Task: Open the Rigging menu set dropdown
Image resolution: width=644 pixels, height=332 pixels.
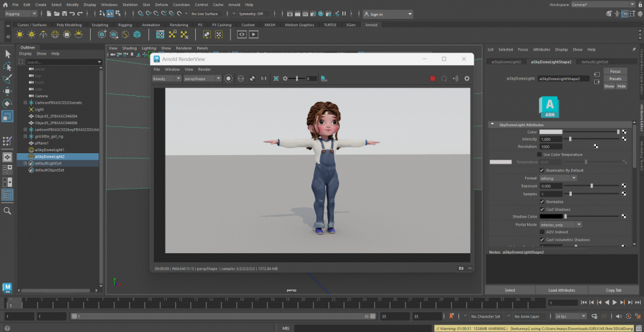Action: point(20,14)
